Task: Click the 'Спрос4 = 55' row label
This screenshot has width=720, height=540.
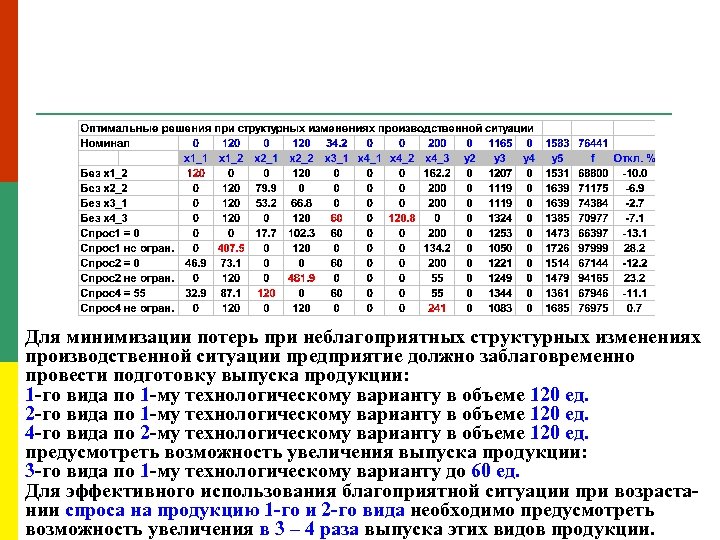Action: 113,293
